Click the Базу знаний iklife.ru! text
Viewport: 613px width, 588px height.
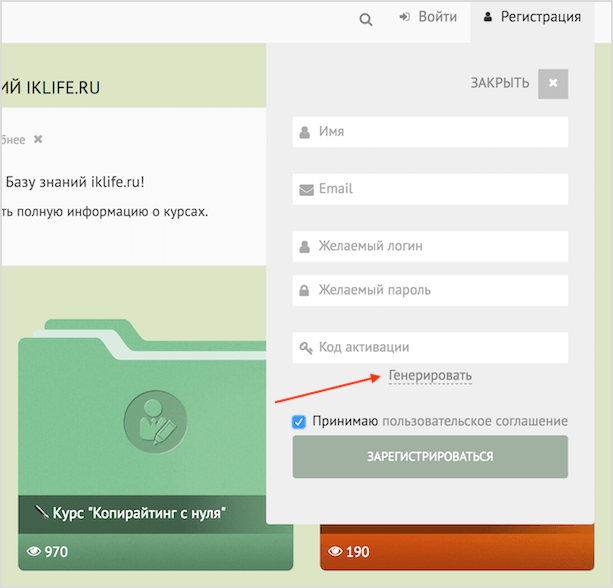pyautogui.click(x=75, y=182)
